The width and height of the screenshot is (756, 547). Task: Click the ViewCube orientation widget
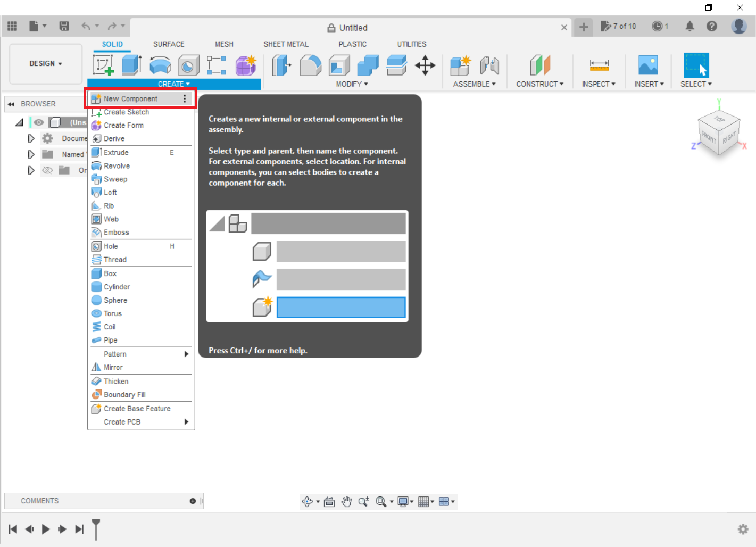click(x=719, y=133)
